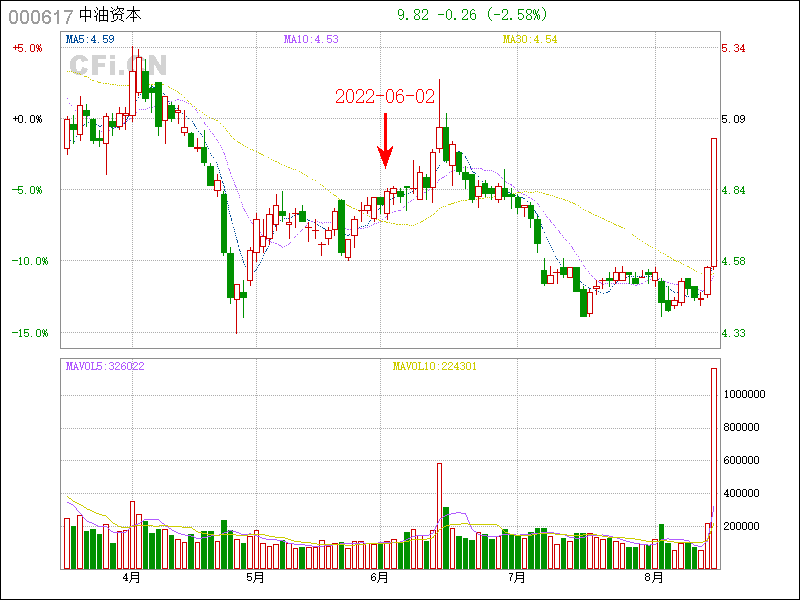Click the 4.58 price axis value
Screen dimensions: 800x600
coord(733,261)
